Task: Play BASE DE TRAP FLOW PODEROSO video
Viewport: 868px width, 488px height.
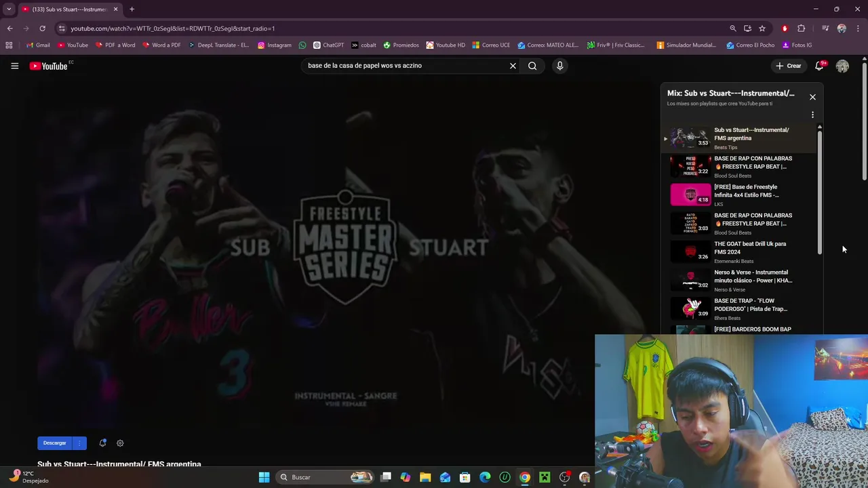Action: [x=739, y=308]
